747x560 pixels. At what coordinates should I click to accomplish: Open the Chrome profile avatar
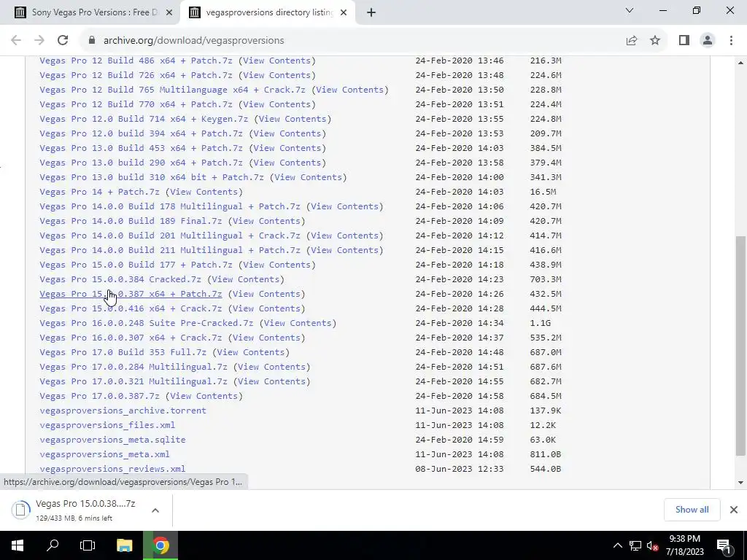(x=708, y=41)
